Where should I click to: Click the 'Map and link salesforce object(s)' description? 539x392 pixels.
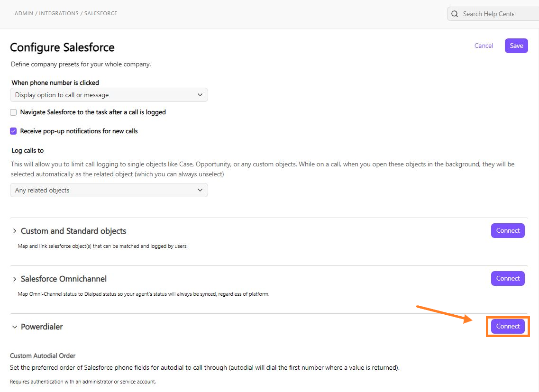[102, 246]
